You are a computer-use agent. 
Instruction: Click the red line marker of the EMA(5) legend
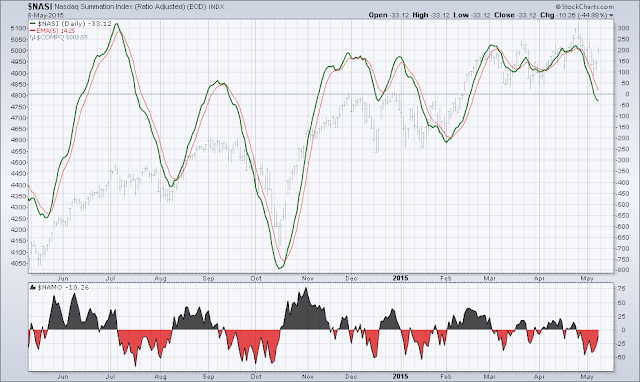point(32,31)
